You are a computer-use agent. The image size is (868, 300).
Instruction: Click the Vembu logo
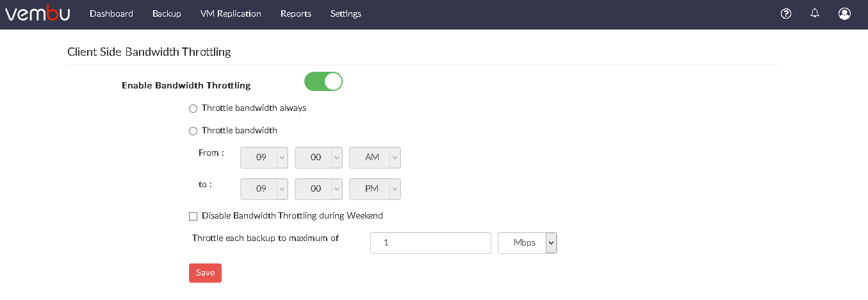38,13
